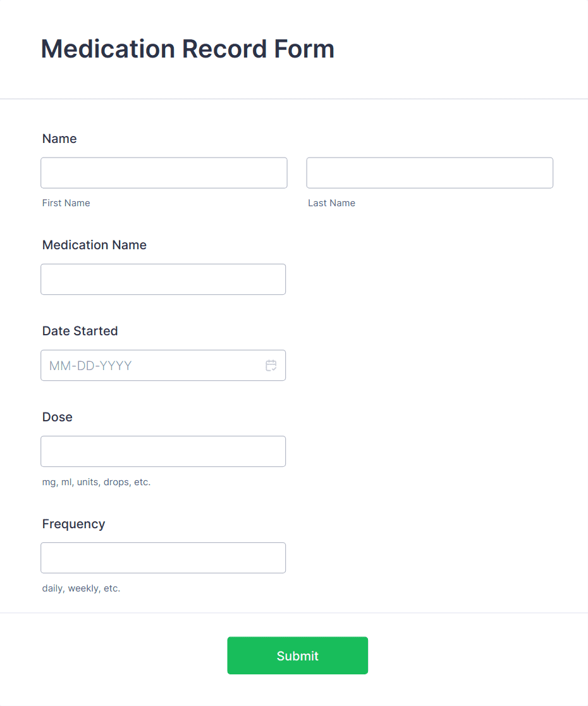Click the Frequency label

(74, 524)
